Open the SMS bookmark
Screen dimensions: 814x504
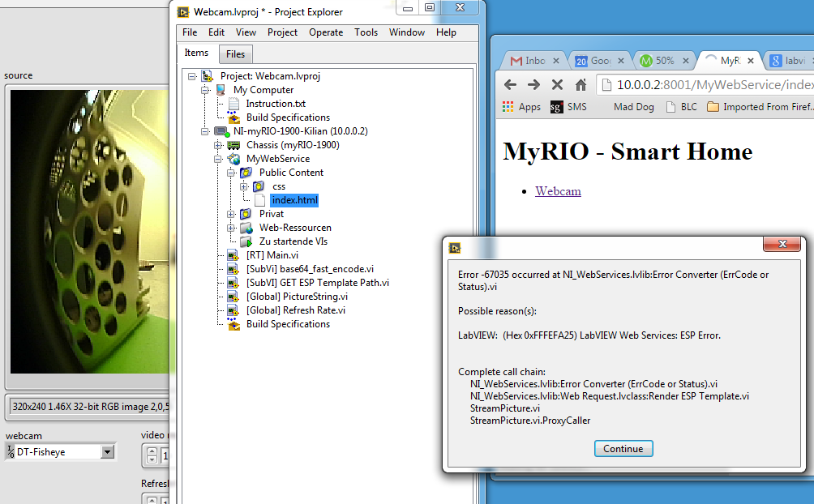coord(568,107)
